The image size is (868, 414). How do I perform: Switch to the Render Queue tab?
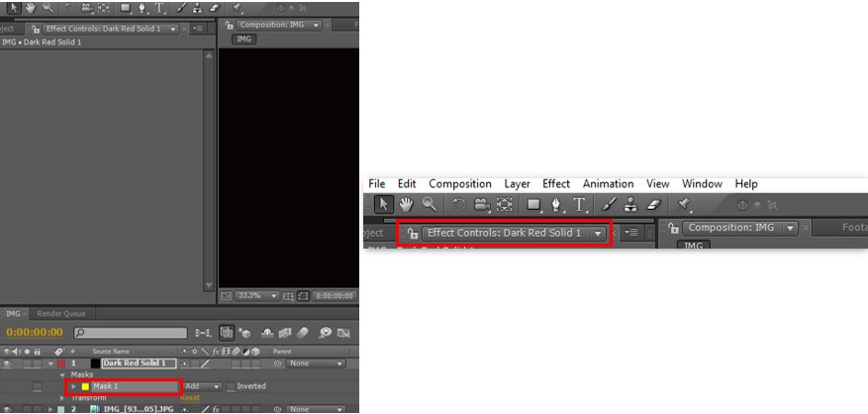[61, 314]
